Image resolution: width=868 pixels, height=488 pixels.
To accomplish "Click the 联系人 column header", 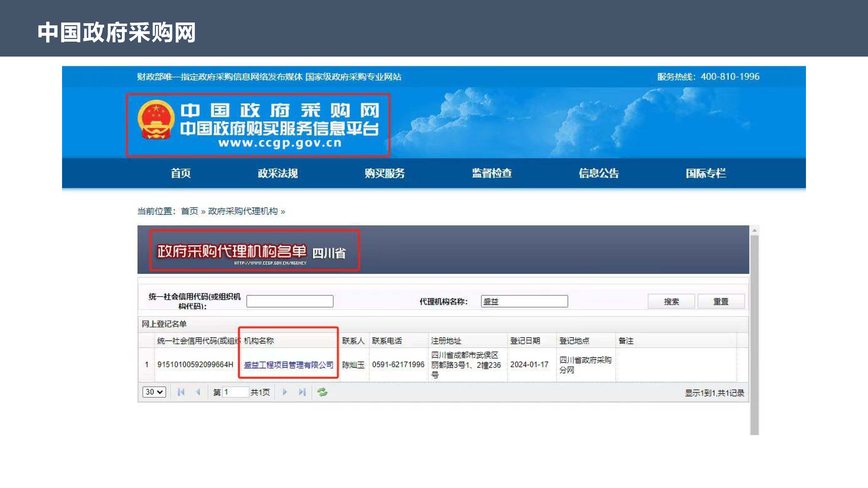I will point(354,341).
